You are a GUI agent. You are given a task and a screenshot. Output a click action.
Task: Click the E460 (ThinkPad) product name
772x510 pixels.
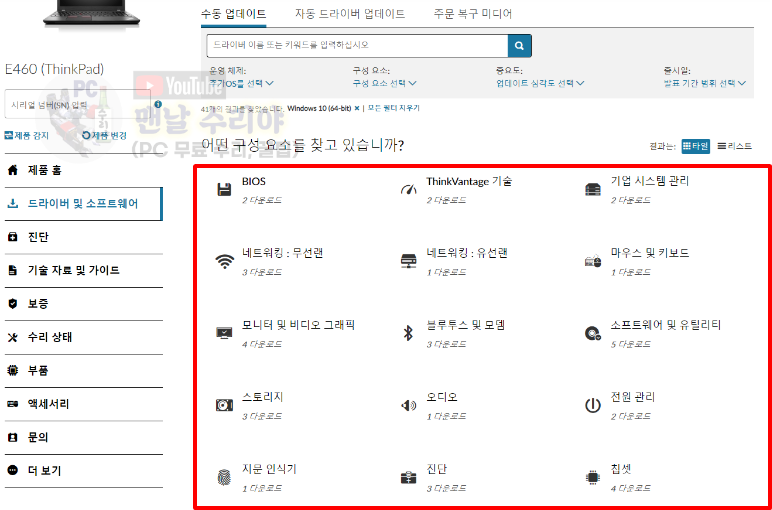(55, 69)
